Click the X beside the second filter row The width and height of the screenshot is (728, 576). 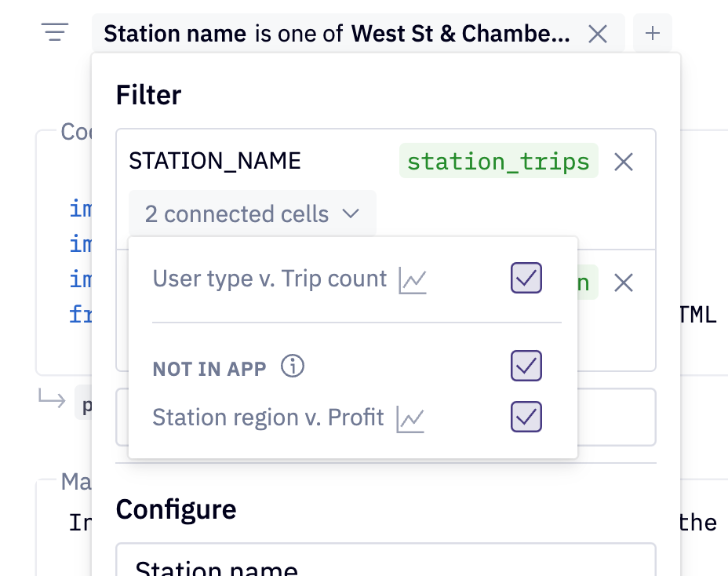pos(623,283)
